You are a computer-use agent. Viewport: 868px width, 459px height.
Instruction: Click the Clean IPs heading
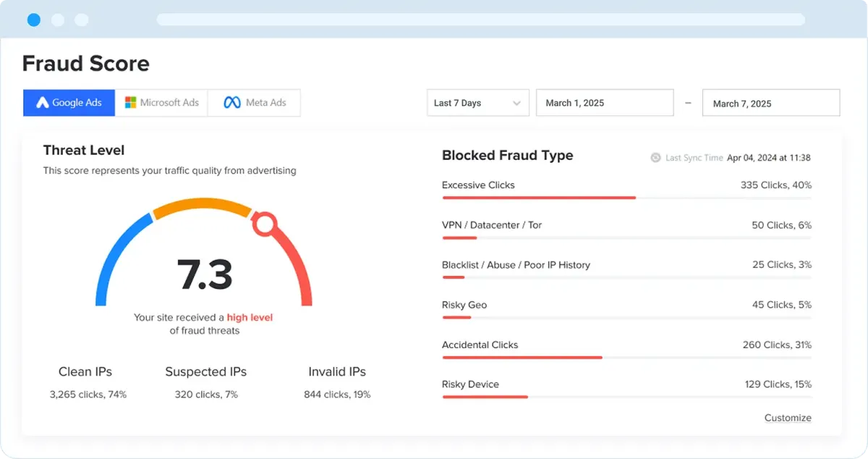(85, 372)
